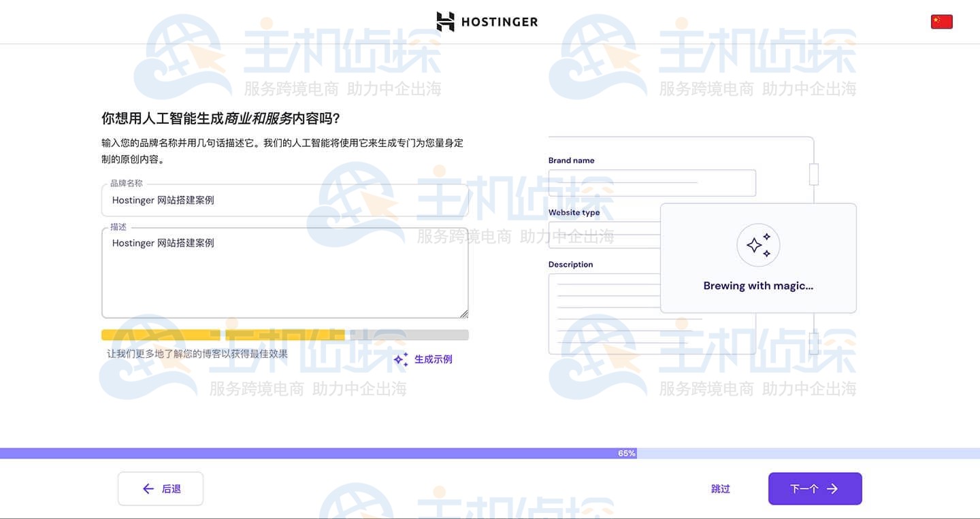Click the right arrow inside the 下一个 button
Viewport: 980px width, 519px height.
coord(833,488)
